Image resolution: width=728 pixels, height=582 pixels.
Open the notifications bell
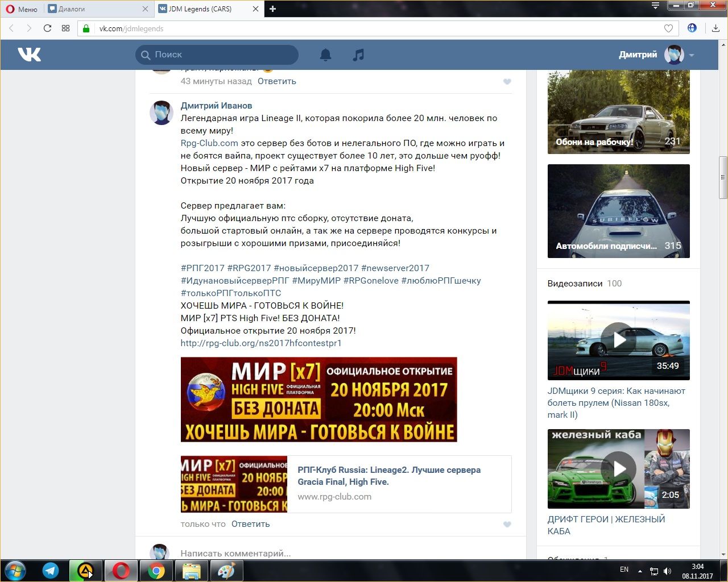[x=325, y=55]
